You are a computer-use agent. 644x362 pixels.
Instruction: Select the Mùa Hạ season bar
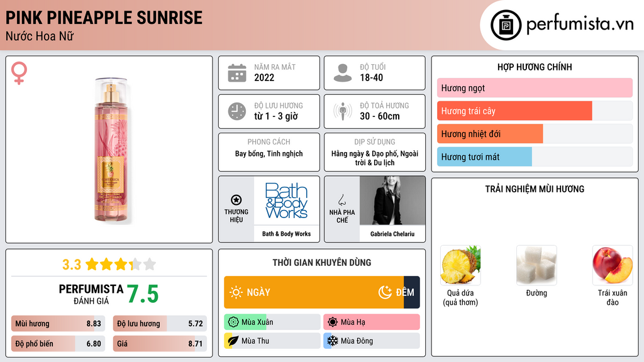(371, 322)
